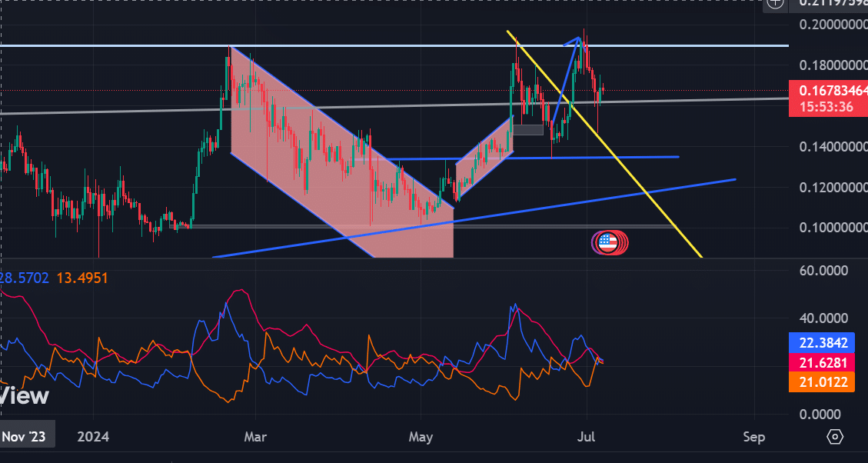Click the Sep label on the time axis
This screenshot has width=868, height=463.
pos(754,437)
